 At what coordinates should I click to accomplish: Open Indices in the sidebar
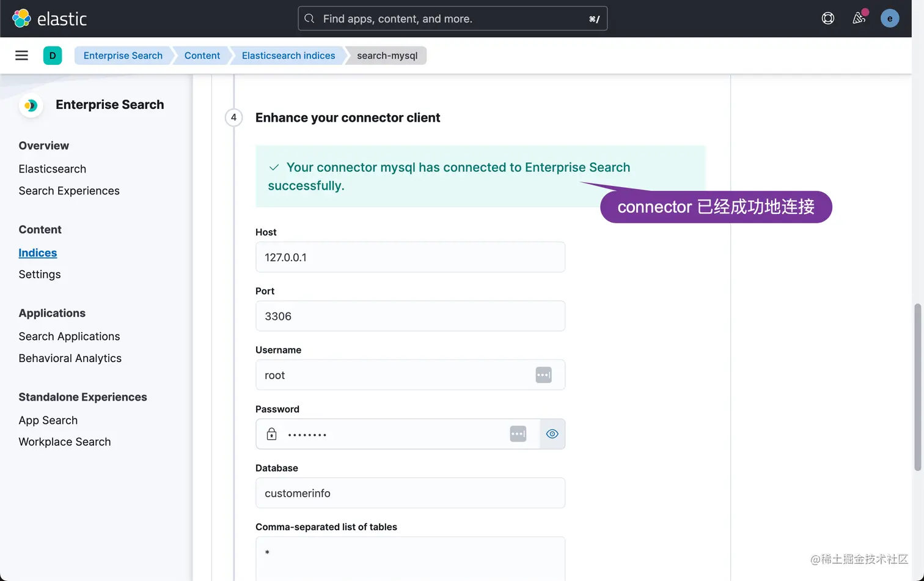click(x=38, y=253)
